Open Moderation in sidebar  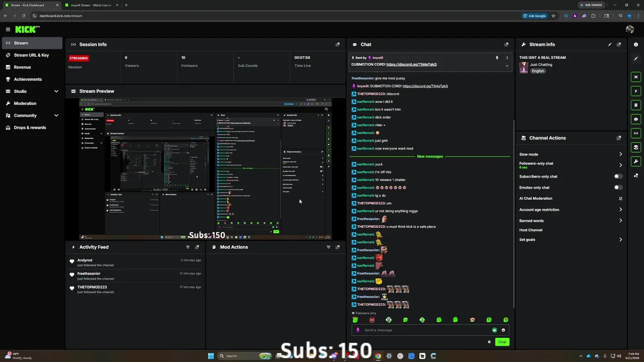pos(32,104)
